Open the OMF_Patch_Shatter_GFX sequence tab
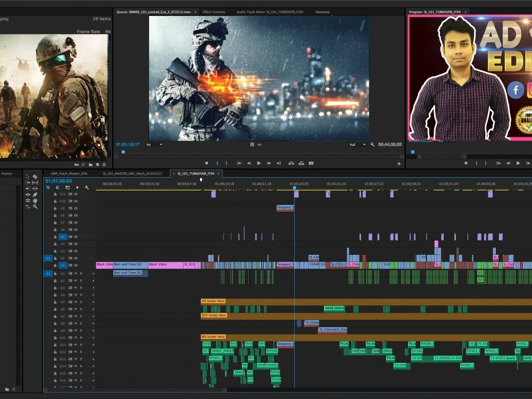The width and height of the screenshot is (532, 399). pyautogui.click(x=69, y=173)
